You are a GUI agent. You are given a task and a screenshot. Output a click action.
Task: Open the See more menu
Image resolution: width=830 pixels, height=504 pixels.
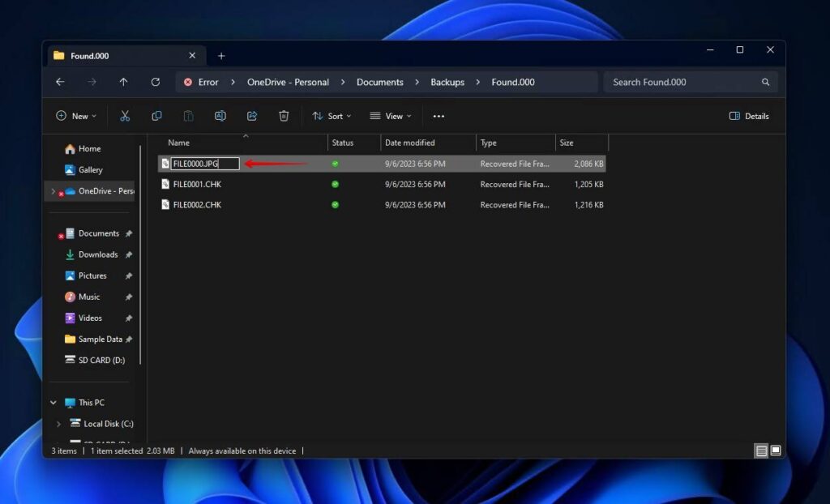click(439, 116)
